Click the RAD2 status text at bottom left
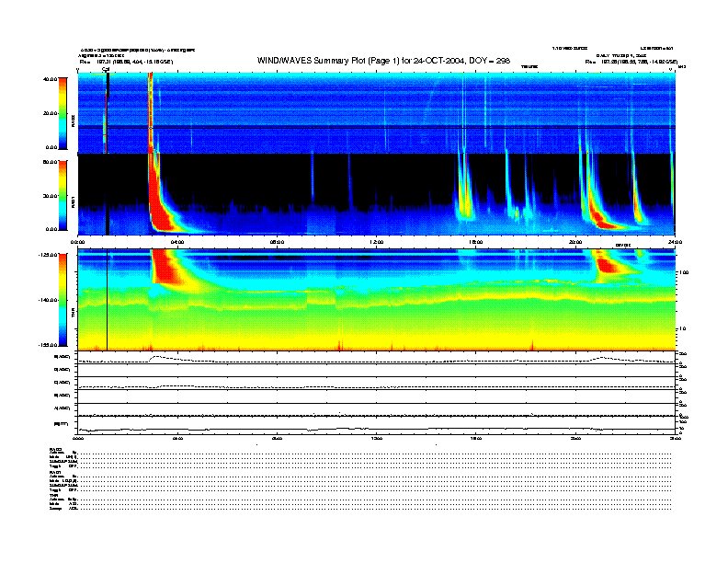Screen dimensions: 728x563 click(x=57, y=450)
